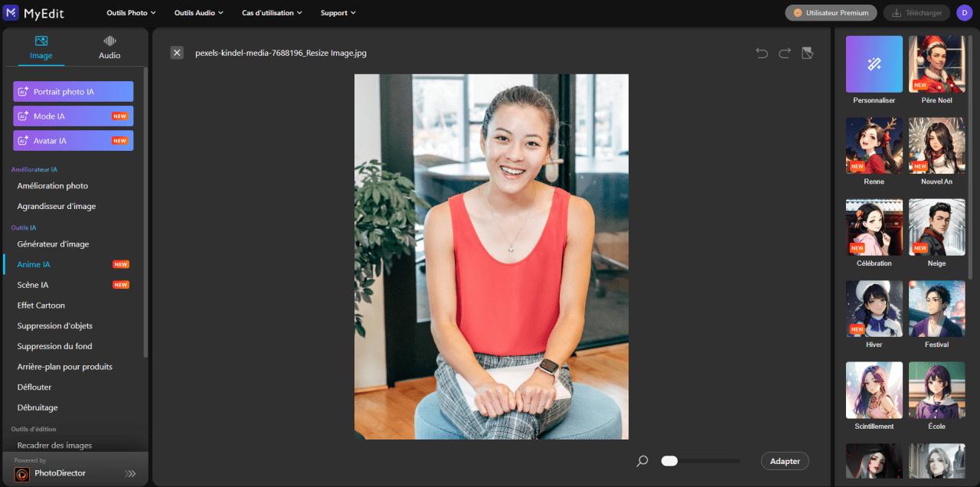Click the Adapter button
Viewport: 980px width, 487px height.
pos(785,461)
